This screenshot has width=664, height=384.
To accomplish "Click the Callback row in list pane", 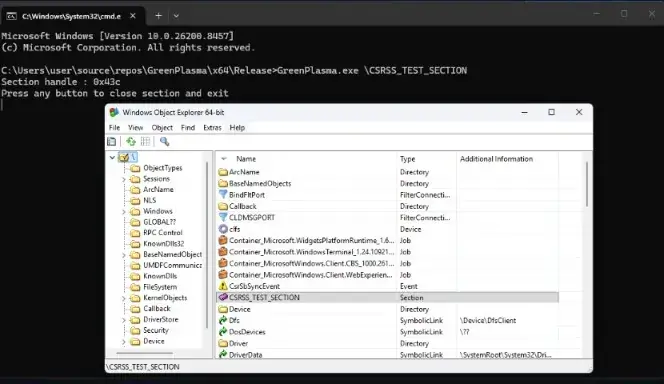I will [x=387, y=206].
